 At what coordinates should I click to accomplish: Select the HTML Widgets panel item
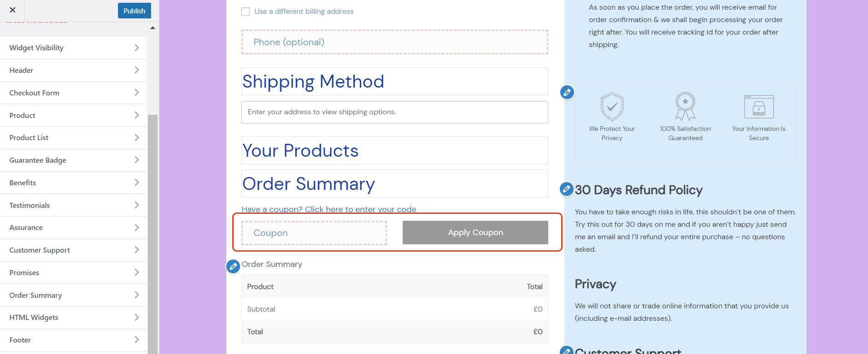[74, 318]
